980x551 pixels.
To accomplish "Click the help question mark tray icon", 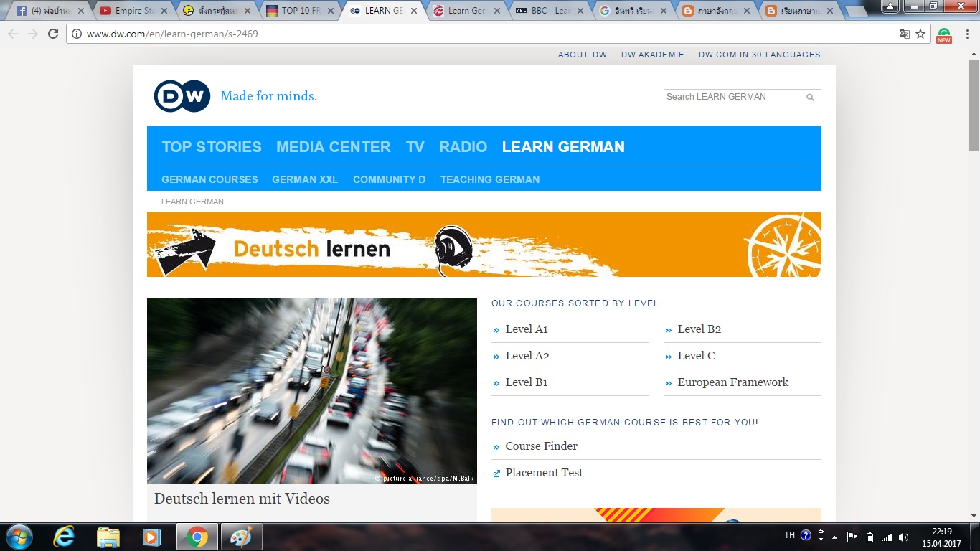I will point(806,535).
